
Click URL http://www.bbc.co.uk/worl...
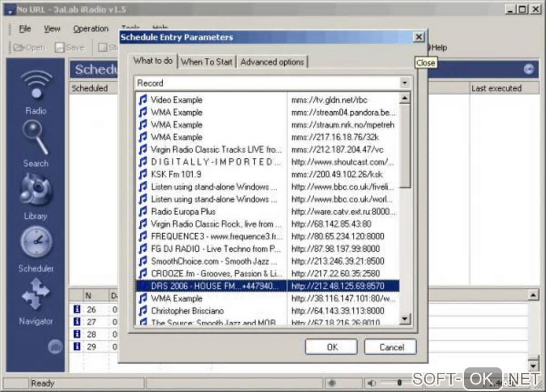click(x=342, y=199)
